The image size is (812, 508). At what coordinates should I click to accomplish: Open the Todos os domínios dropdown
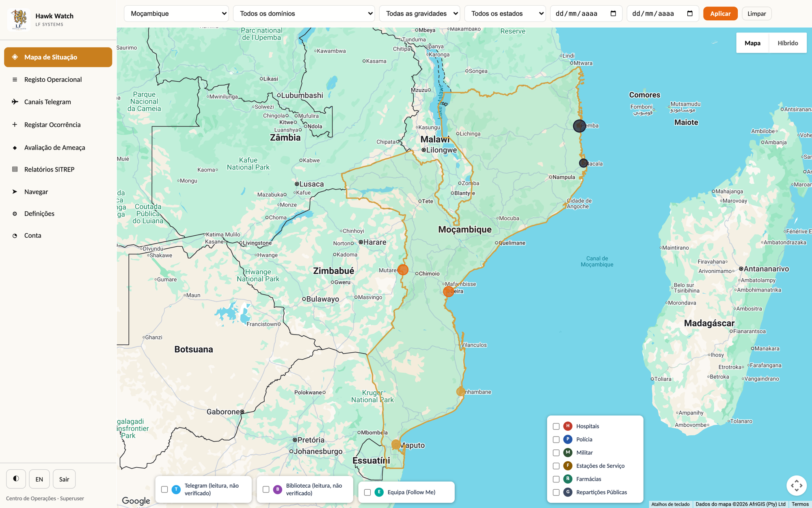[x=304, y=13]
